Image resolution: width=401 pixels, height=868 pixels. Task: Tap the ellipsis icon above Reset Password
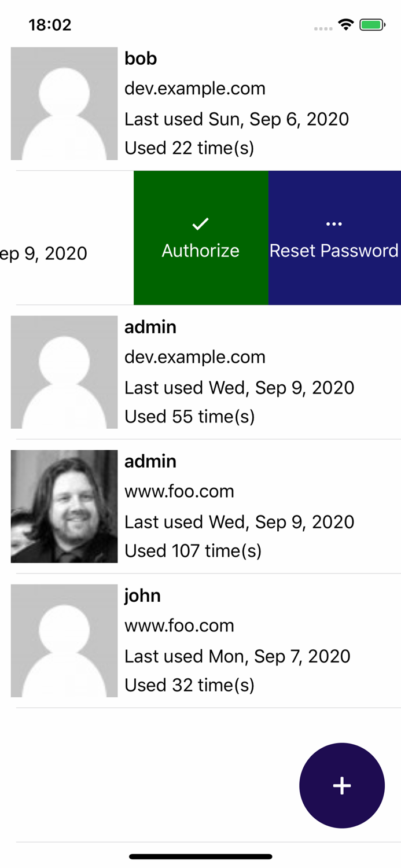tap(334, 223)
